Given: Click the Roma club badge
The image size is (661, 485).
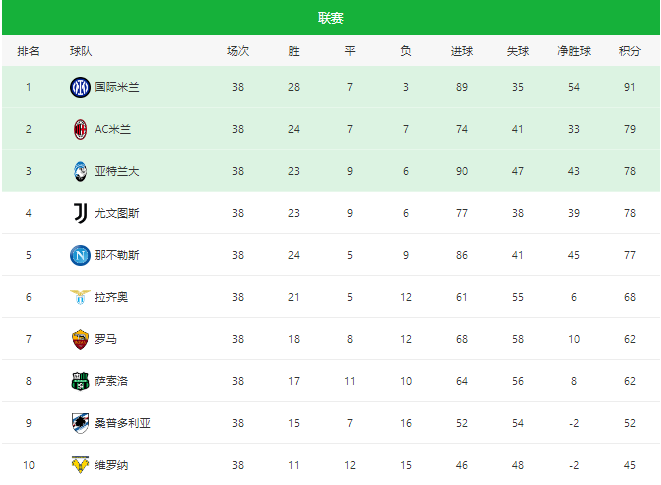Looking at the screenshot, I should point(80,339).
